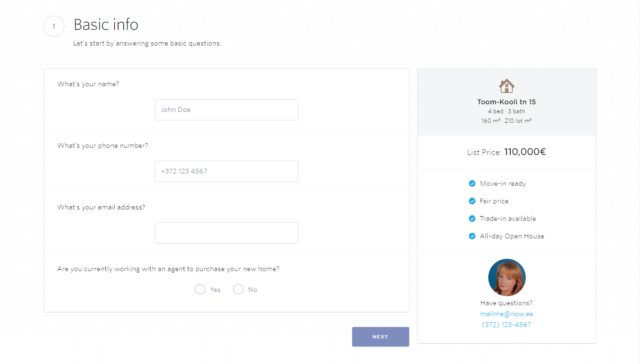The height and width of the screenshot is (364, 640).
Task: Select the Yes radio button
Action: click(200, 289)
